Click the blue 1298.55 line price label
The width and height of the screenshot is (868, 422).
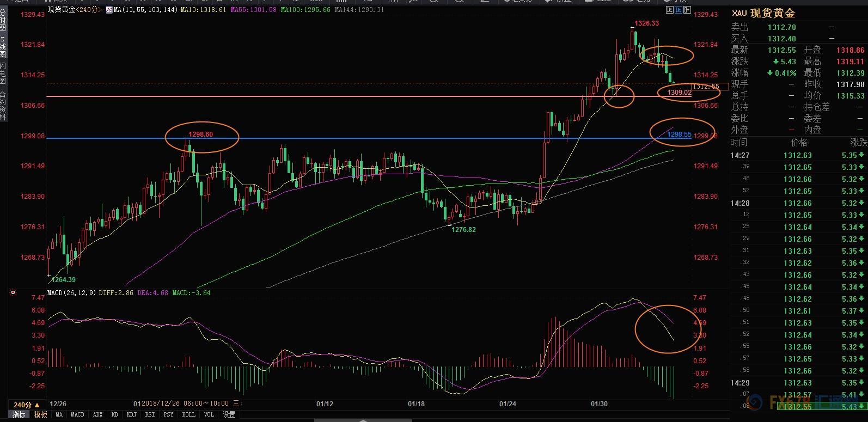[680, 134]
